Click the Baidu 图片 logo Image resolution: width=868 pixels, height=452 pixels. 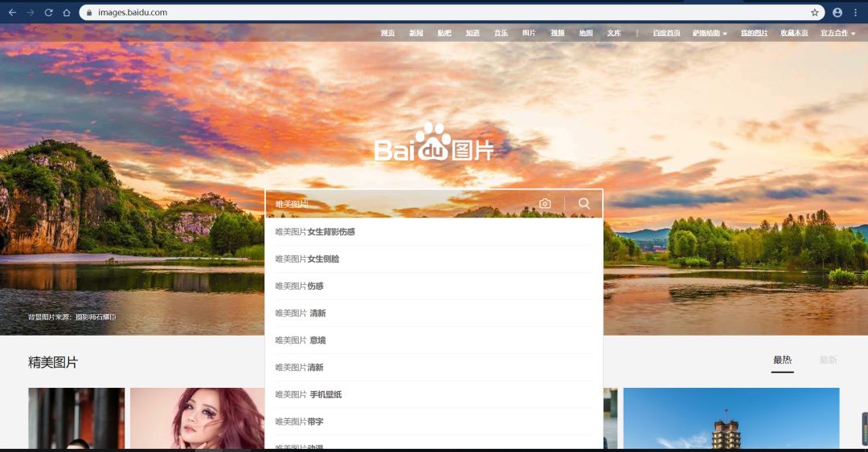coord(433,143)
